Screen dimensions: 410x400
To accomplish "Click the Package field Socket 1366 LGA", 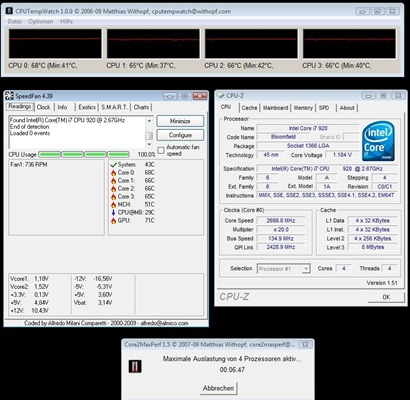I will click(x=308, y=146).
